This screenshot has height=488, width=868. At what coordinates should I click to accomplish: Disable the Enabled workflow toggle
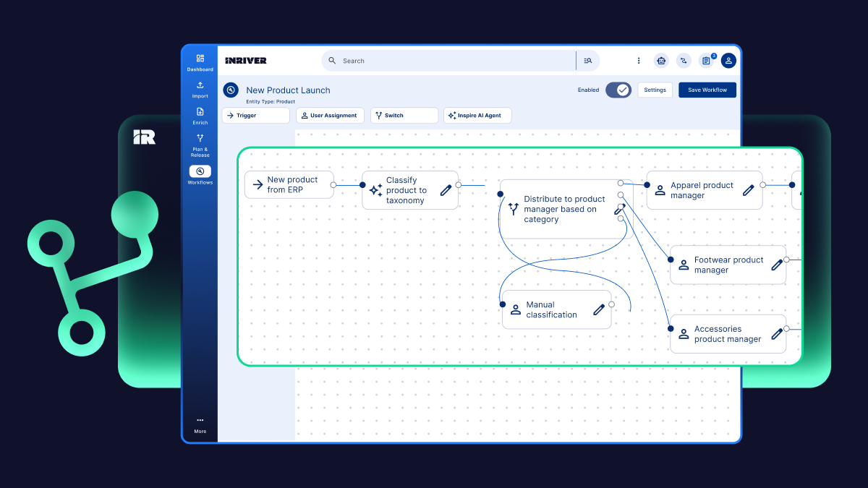tap(618, 90)
